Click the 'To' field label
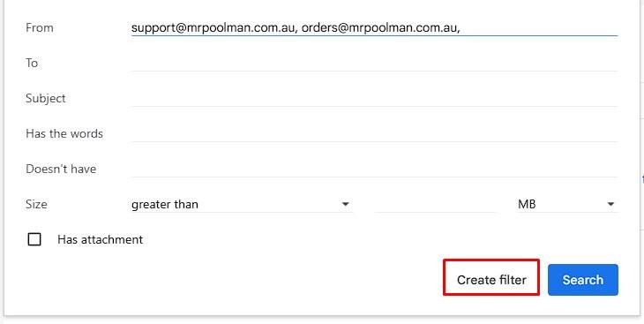Viewport: 644px width, 324px height. [32, 63]
